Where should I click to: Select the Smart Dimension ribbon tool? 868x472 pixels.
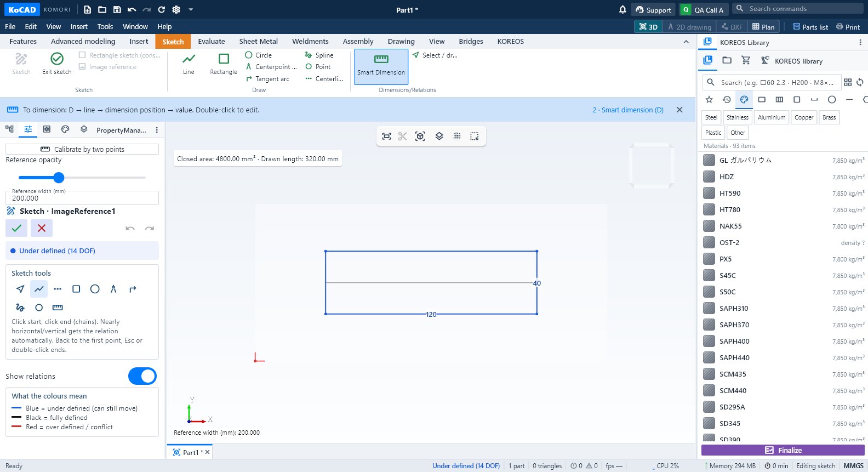click(x=381, y=66)
